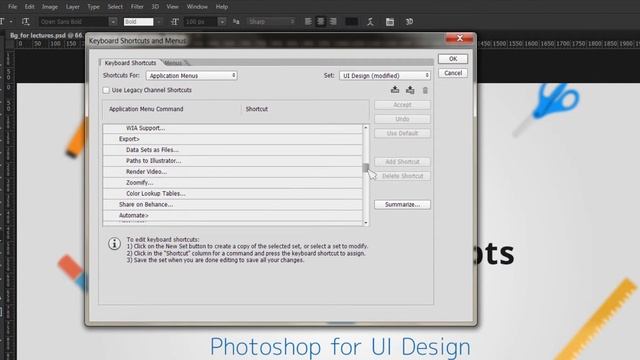The width and height of the screenshot is (640, 360).
Task: Open the Layer menu
Action: (73, 7)
